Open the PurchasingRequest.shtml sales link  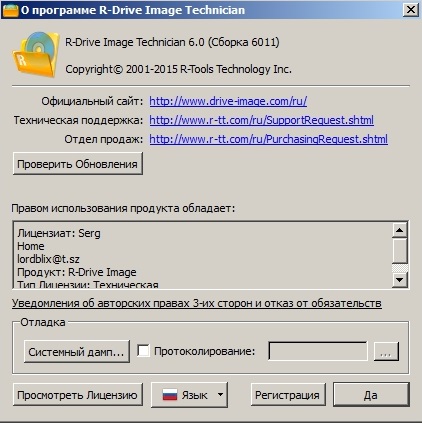click(x=268, y=139)
